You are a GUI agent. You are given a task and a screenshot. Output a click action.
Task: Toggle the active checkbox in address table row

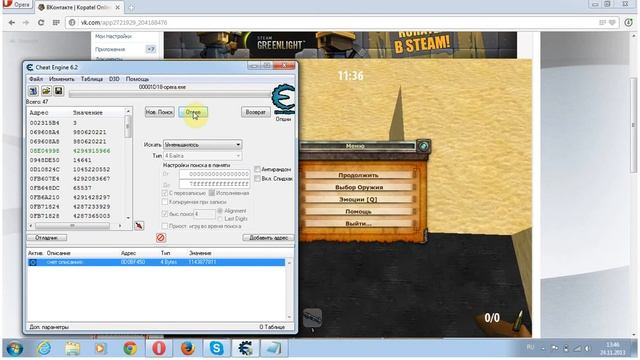[33, 262]
